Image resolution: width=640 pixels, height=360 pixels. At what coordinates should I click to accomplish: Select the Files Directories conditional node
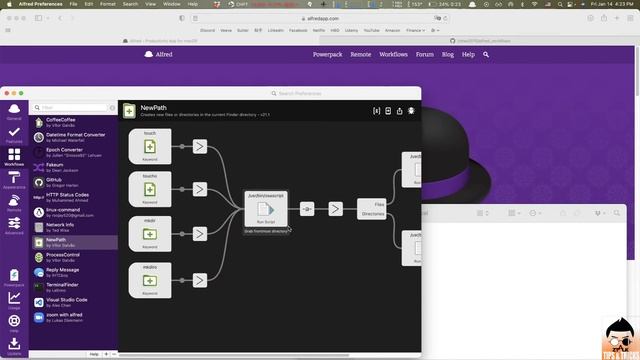click(x=371, y=209)
